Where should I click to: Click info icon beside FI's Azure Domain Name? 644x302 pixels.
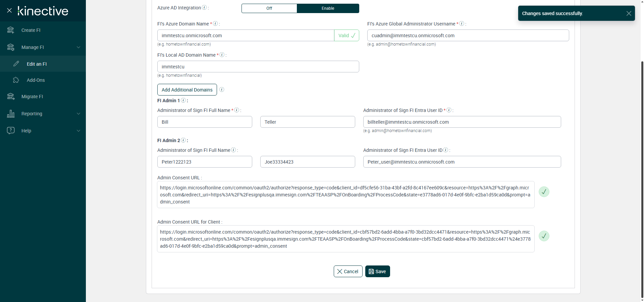click(215, 23)
